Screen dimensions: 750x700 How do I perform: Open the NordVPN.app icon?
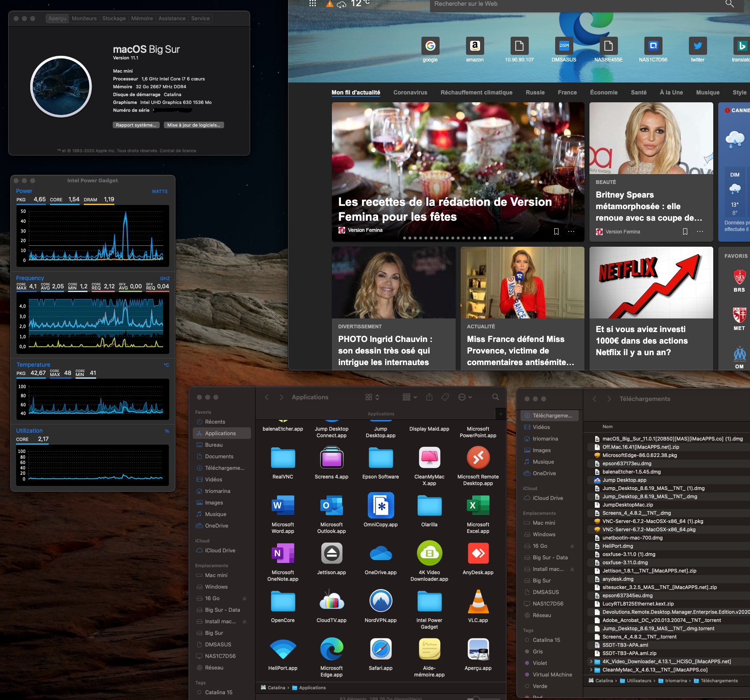pyautogui.click(x=381, y=601)
